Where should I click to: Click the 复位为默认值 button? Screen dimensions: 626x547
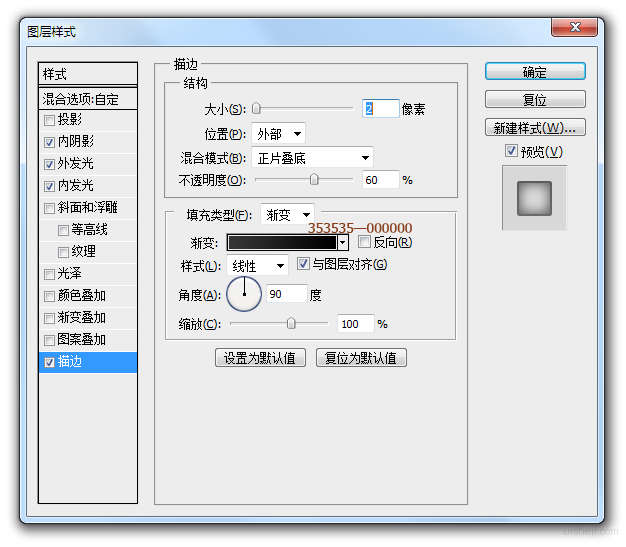tap(361, 357)
